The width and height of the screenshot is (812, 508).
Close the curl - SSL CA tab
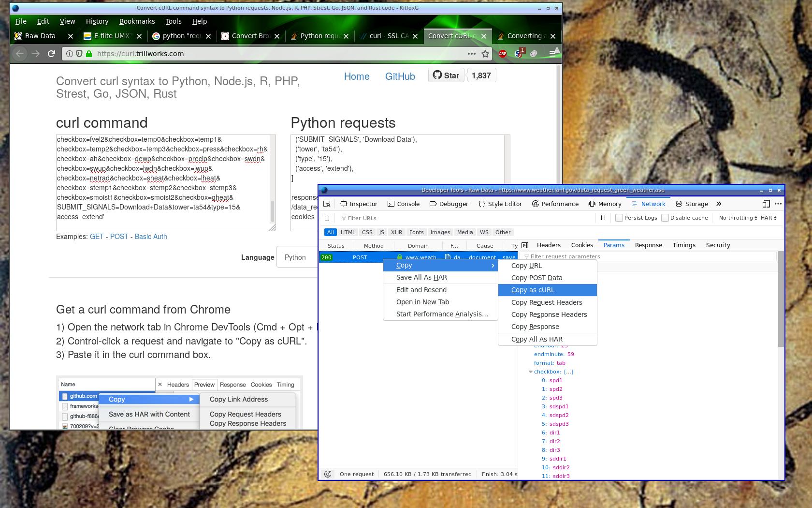(x=415, y=36)
